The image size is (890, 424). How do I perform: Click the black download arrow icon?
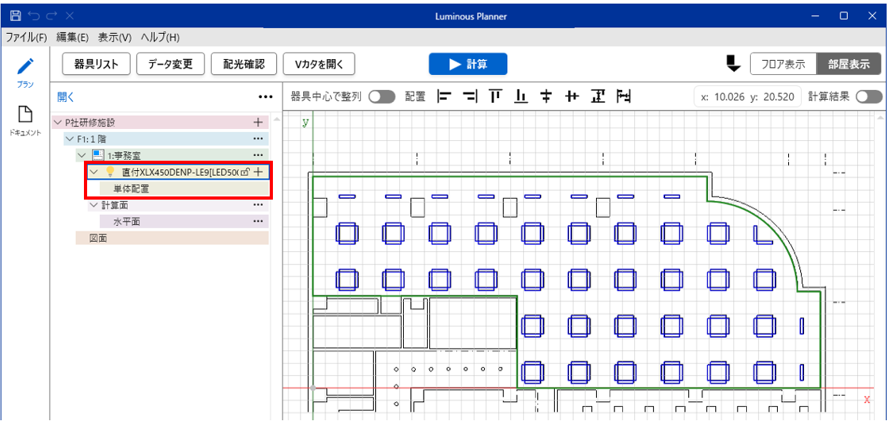point(732,64)
